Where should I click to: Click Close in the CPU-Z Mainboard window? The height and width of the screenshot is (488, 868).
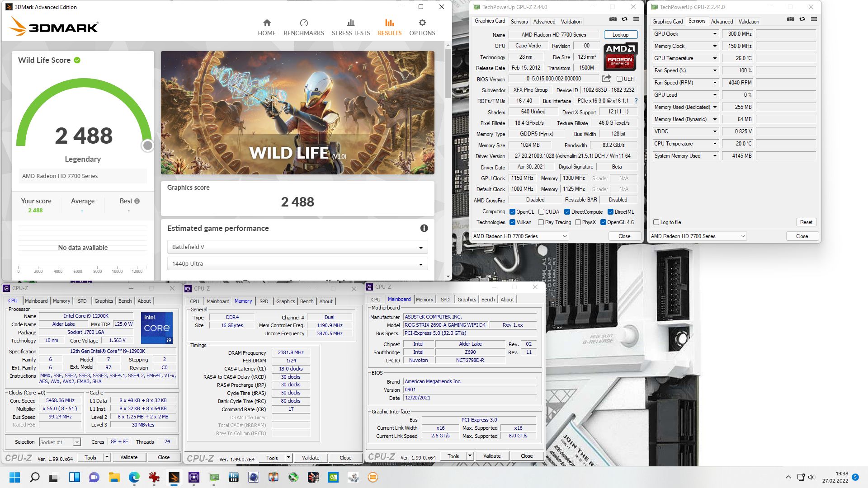527,456
